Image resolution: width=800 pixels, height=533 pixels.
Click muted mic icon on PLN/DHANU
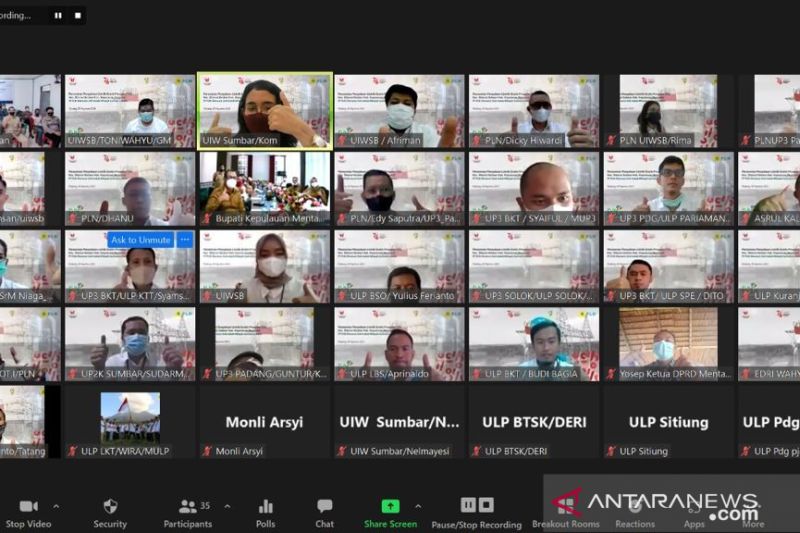(72, 218)
